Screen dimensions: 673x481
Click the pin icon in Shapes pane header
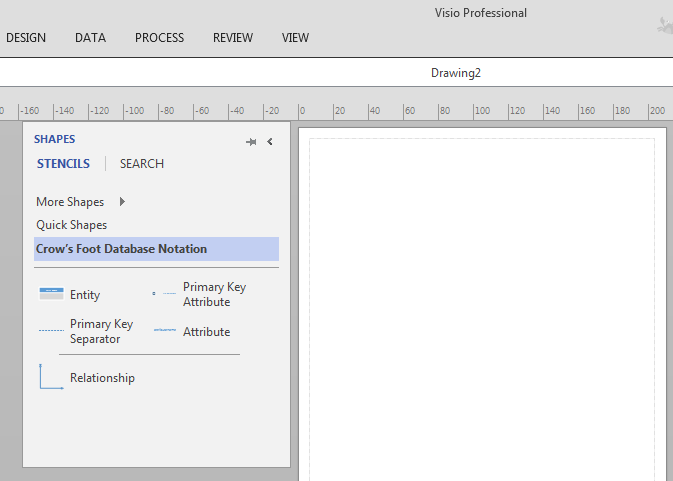251,142
